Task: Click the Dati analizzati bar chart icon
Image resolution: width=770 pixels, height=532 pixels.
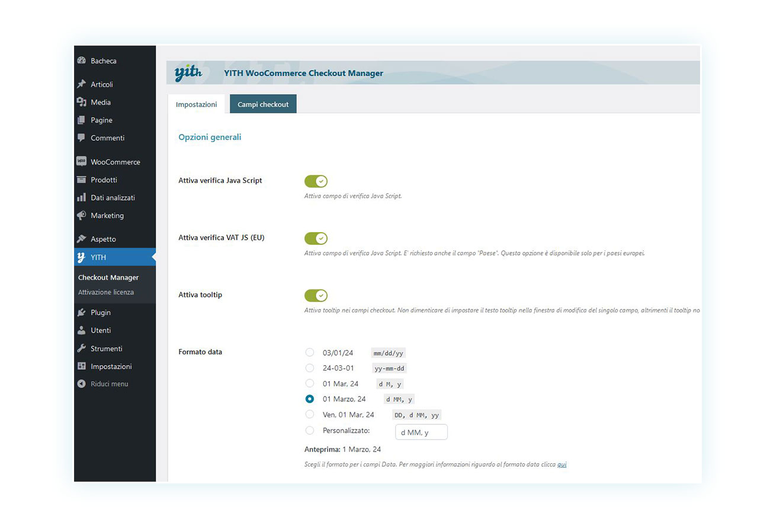Action: coord(82,197)
